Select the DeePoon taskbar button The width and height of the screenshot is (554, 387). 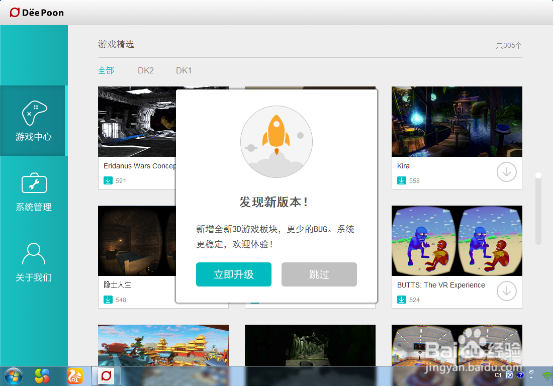(106, 376)
